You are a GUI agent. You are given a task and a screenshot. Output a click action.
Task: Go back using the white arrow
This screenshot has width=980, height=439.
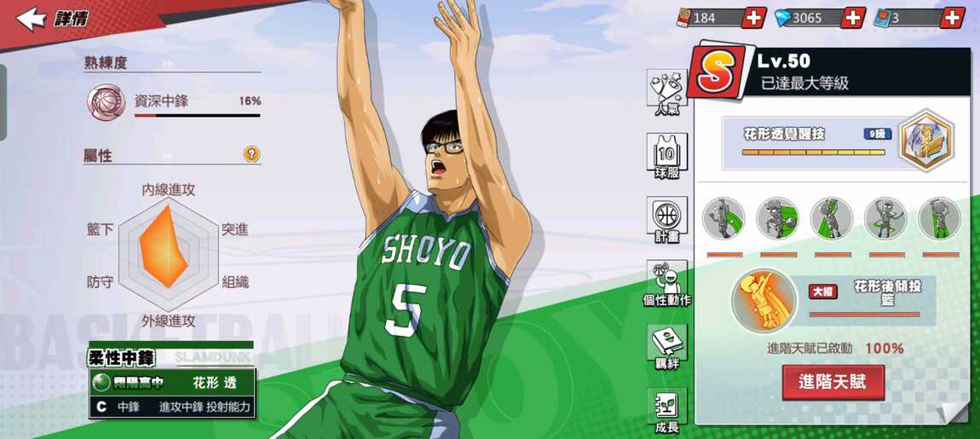coord(32,19)
